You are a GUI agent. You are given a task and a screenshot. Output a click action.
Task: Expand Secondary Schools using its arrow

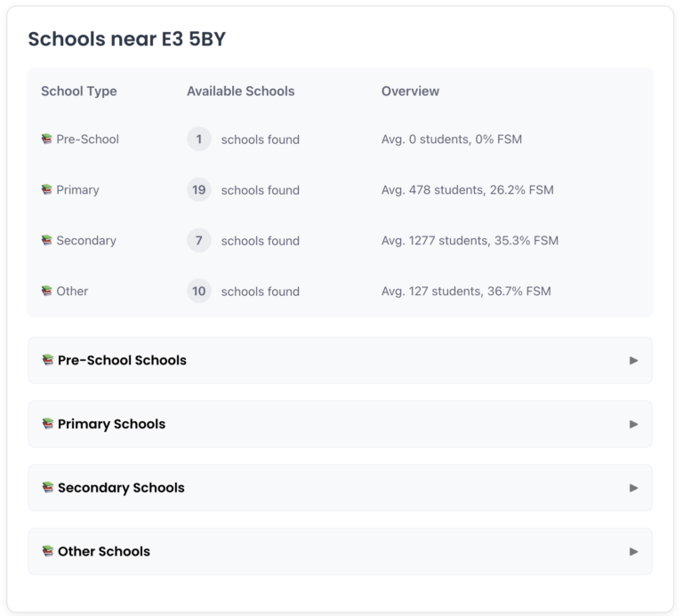(x=633, y=488)
